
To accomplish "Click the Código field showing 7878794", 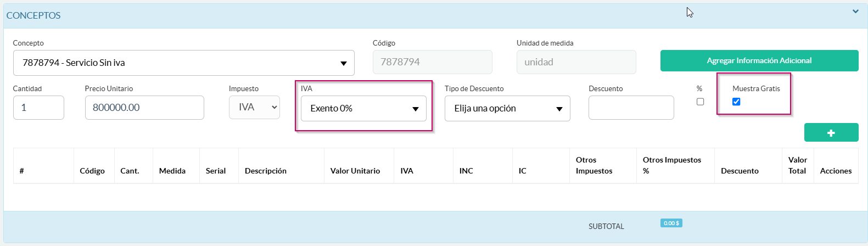I will click(432, 62).
